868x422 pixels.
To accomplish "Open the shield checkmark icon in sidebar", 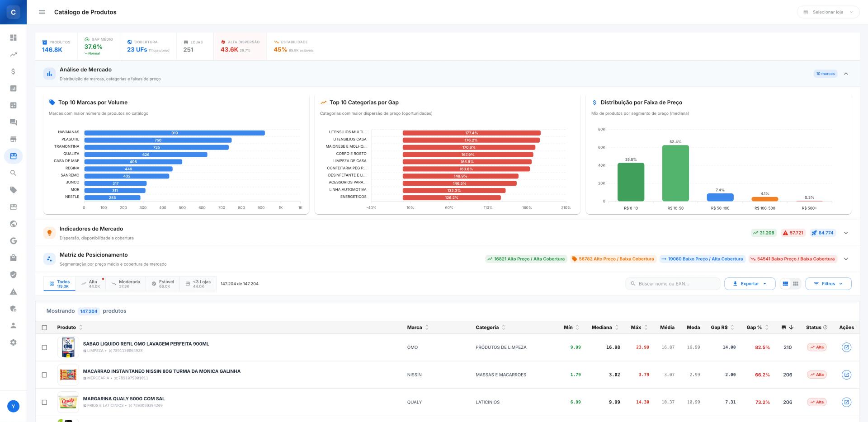I will tap(13, 275).
